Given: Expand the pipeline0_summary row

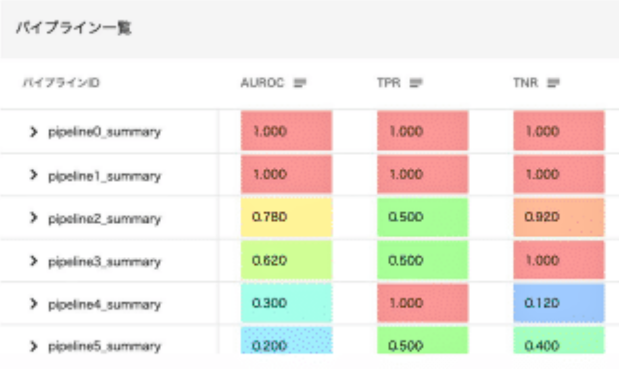Looking at the screenshot, I should point(34,132).
